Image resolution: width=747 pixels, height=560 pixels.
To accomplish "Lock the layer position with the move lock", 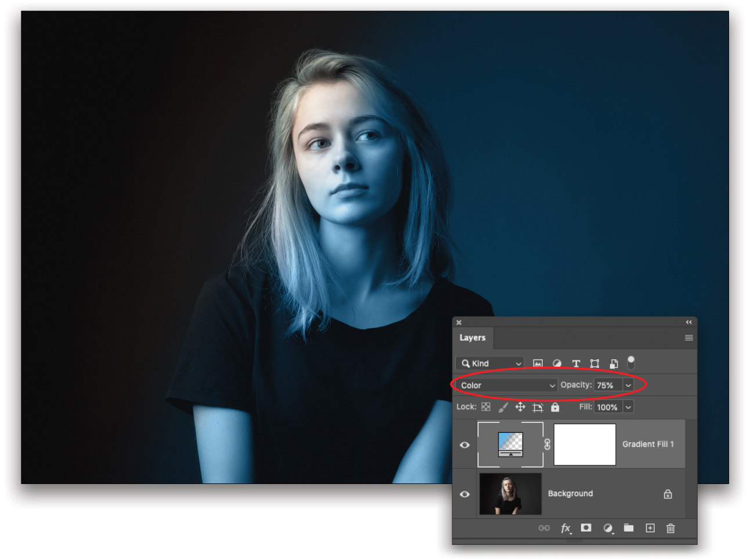I will (521, 407).
